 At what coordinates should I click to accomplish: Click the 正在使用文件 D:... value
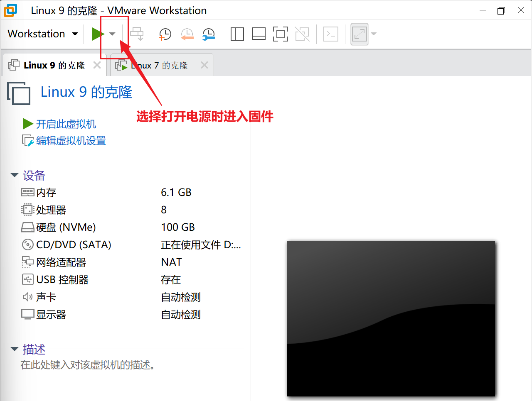(201, 245)
